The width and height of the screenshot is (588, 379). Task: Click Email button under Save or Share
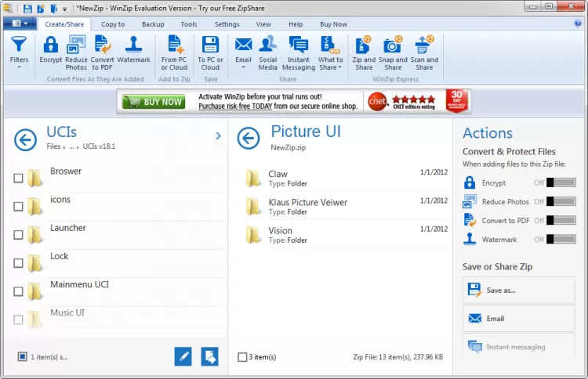(519, 319)
